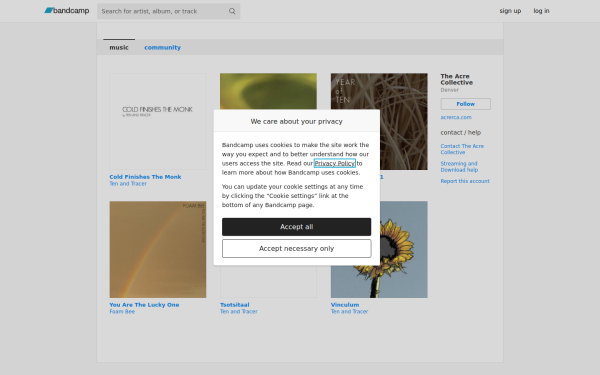This screenshot has width=600, height=375.
Task: Open You Are The Lucky One title link
Action: tap(144, 305)
